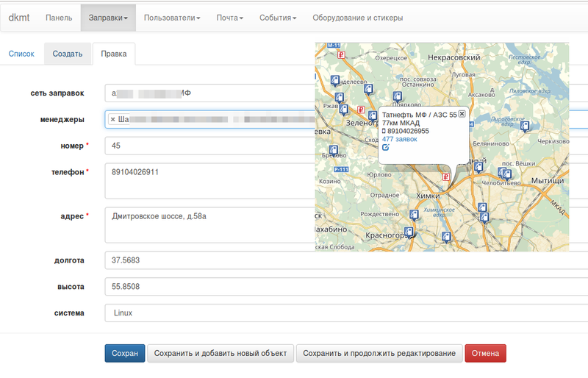Click the blue Сохран button
Screen dimensions: 588x378
pyautogui.click(x=124, y=353)
